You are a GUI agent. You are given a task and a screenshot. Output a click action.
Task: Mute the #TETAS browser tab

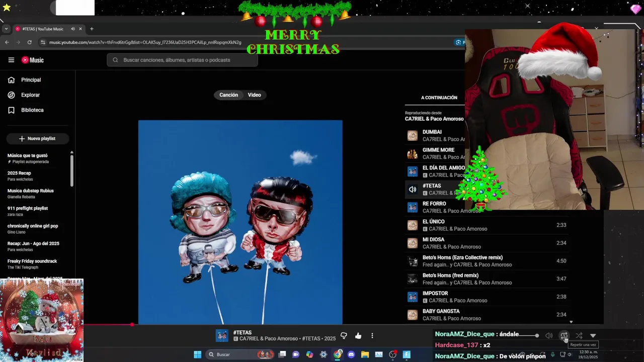73,29
